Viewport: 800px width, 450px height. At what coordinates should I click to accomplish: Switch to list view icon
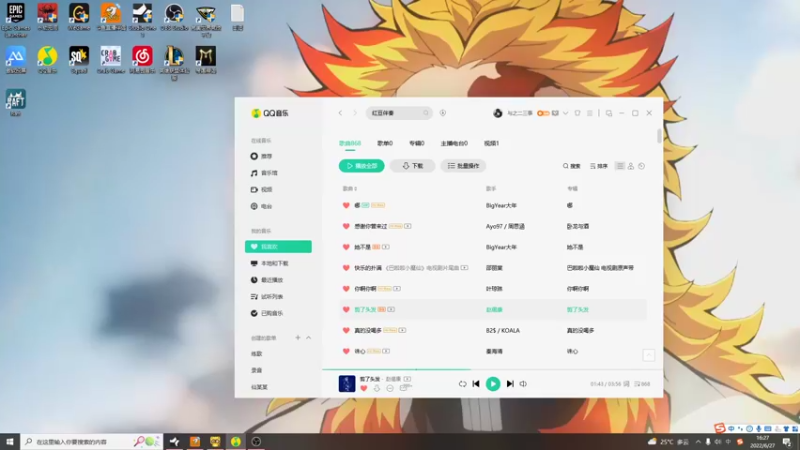pos(619,166)
